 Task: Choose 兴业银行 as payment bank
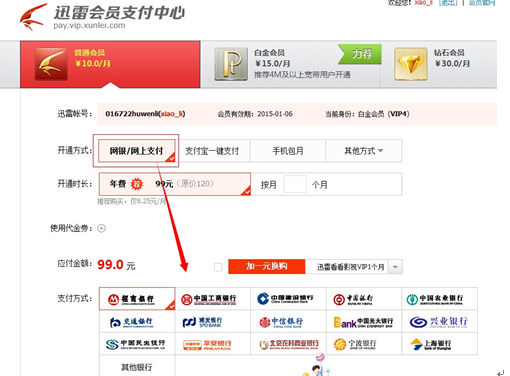click(x=440, y=322)
